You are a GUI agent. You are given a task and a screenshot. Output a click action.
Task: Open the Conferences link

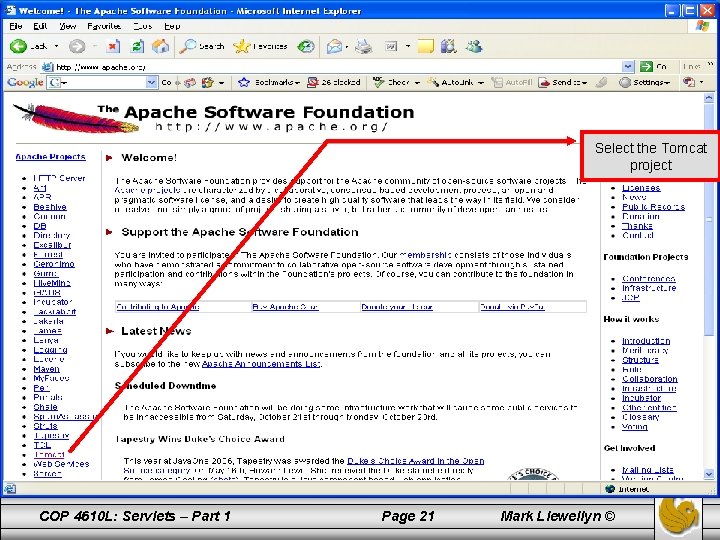point(648,279)
